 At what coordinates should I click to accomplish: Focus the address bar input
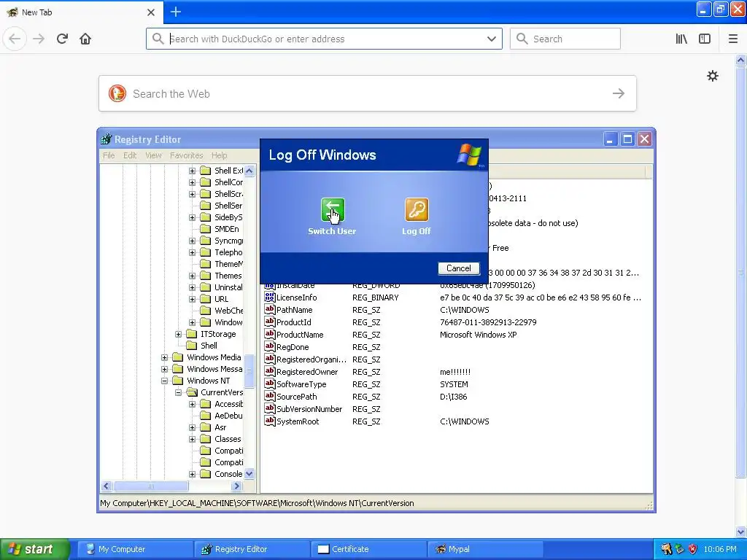[324, 39]
